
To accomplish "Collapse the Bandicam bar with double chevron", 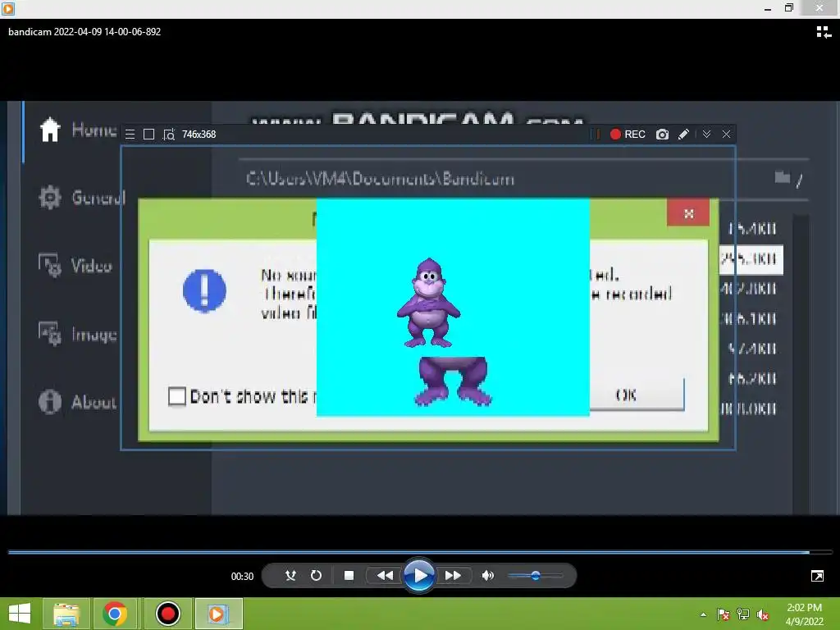I will pos(706,134).
